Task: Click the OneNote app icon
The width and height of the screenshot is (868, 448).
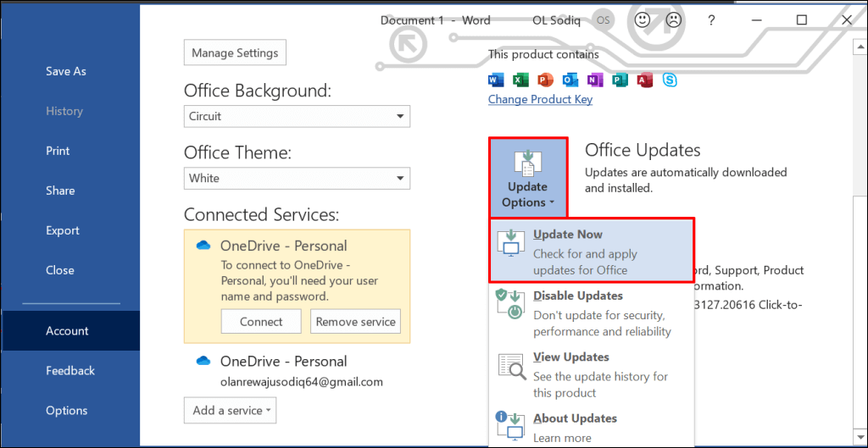Action: tap(594, 80)
